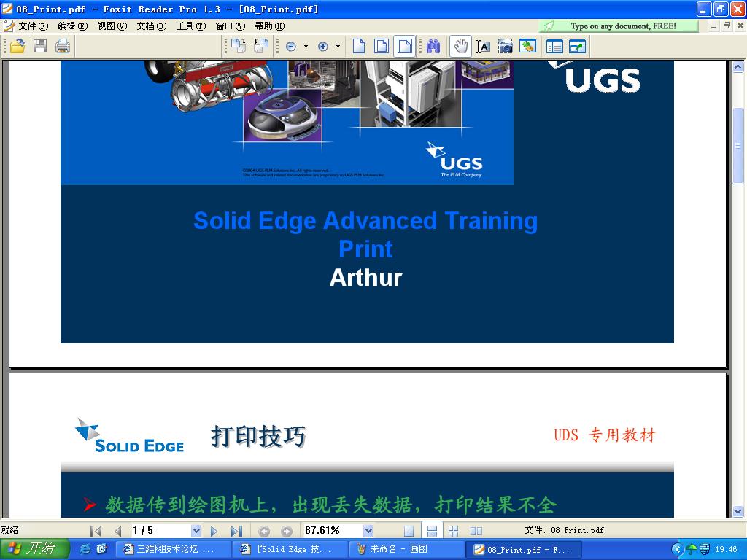Go to next view round button

pyautogui.click(x=286, y=531)
